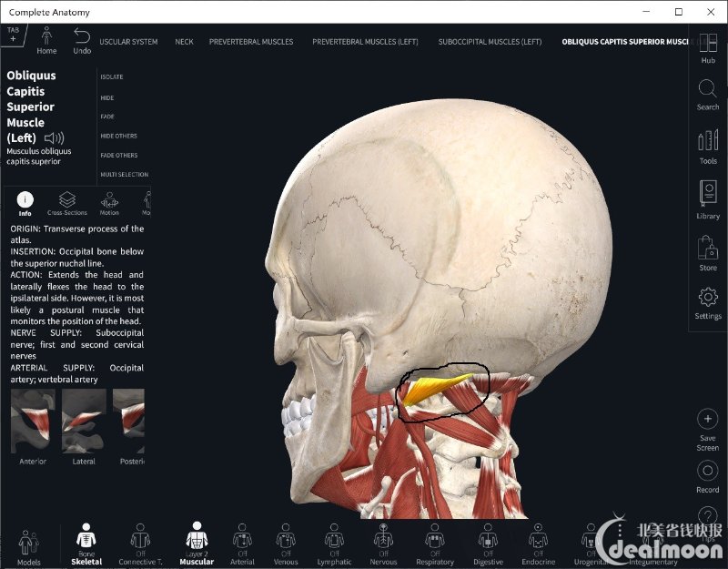This screenshot has width=728, height=569.
Task: Toggle Nervous system layer
Action: point(383,544)
